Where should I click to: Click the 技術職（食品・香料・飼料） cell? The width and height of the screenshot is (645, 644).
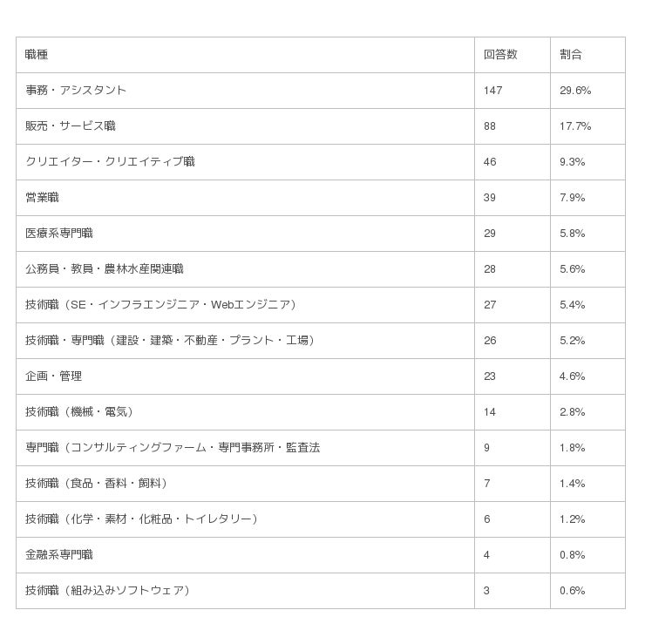point(97,484)
